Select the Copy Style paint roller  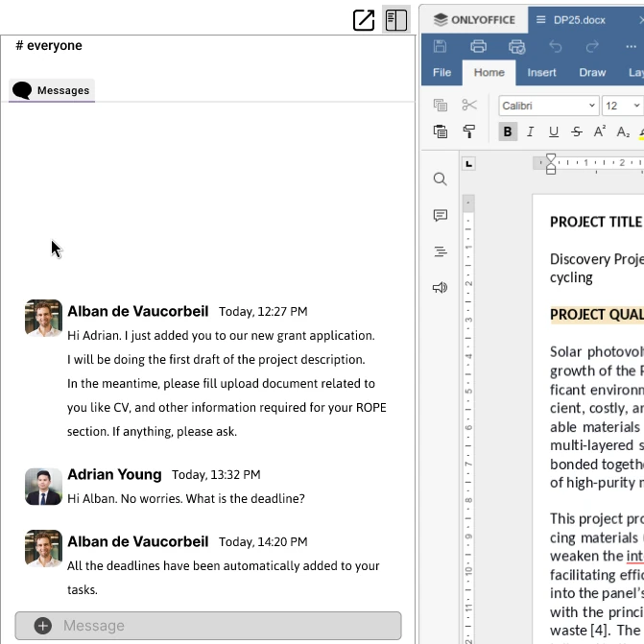pyautogui.click(x=469, y=131)
